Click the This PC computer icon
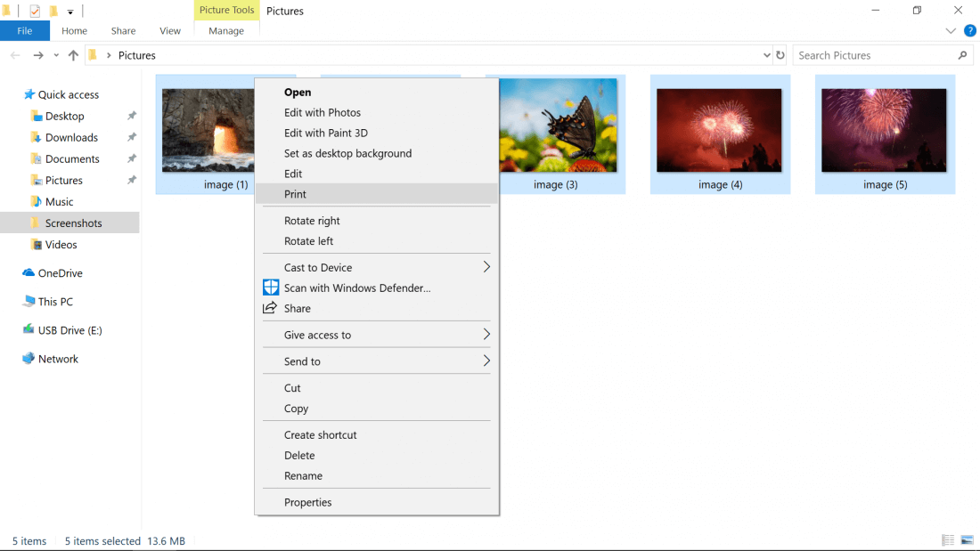Image resolution: width=980 pixels, height=551 pixels. click(29, 302)
